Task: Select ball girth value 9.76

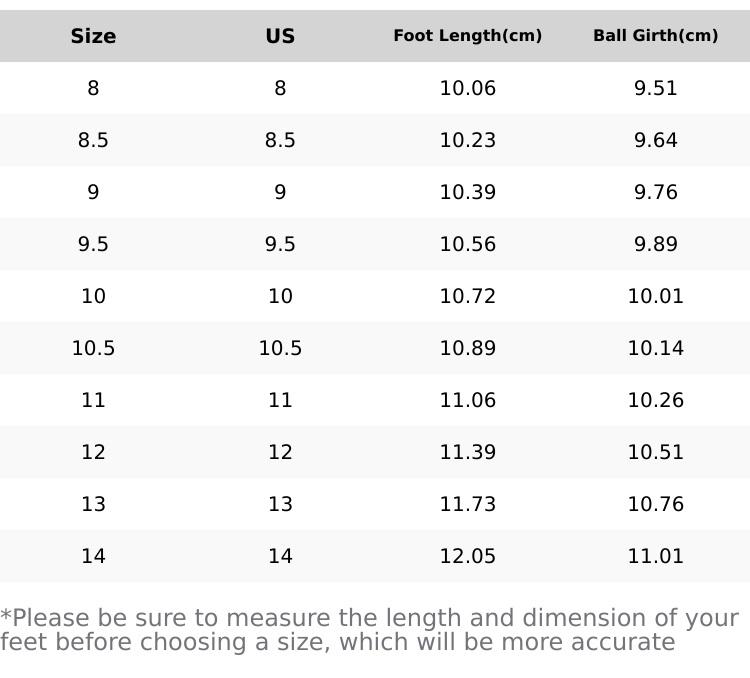Action: pyautogui.click(x=655, y=192)
